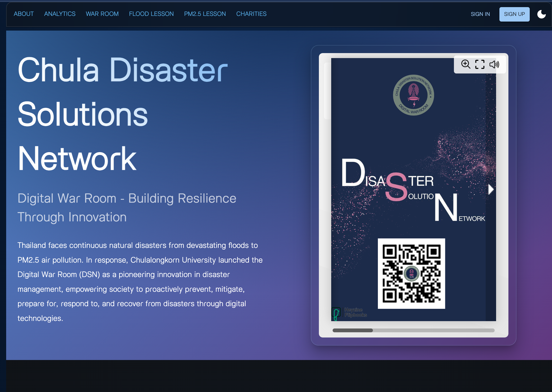The width and height of the screenshot is (552, 392).
Task: Click the Heyzine Flipbooks logo
Action: pyautogui.click(x=349, y=313)
